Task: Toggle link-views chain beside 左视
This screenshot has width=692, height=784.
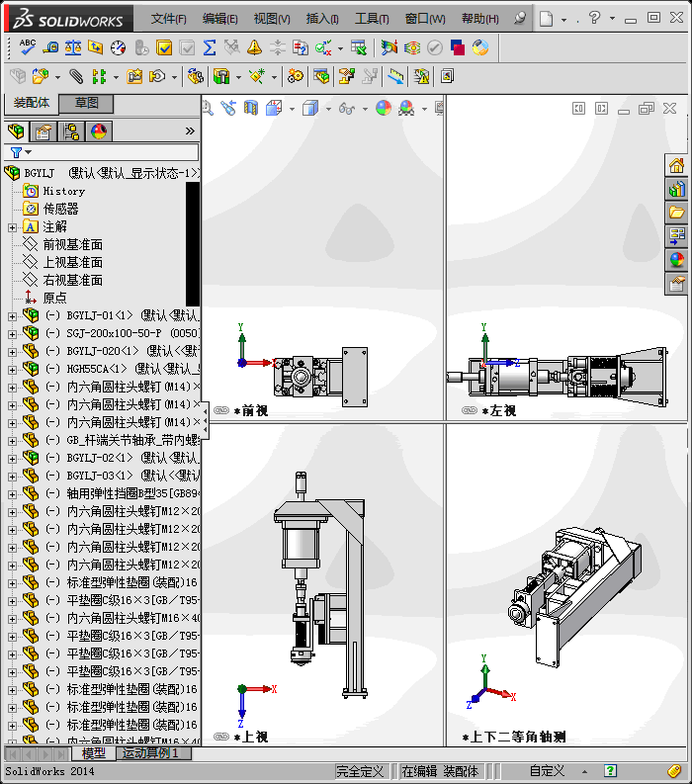Action: [x=470, y=410]
